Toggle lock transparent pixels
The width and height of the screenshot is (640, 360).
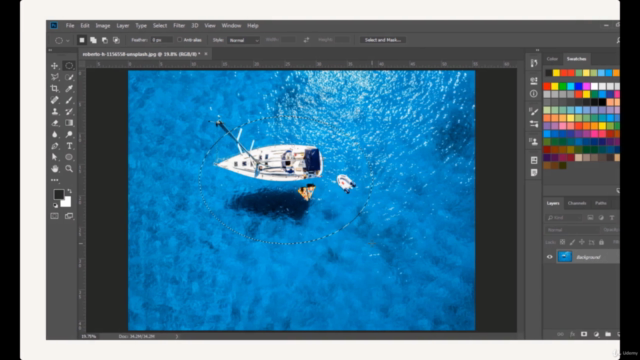click(x=562, y=242)
